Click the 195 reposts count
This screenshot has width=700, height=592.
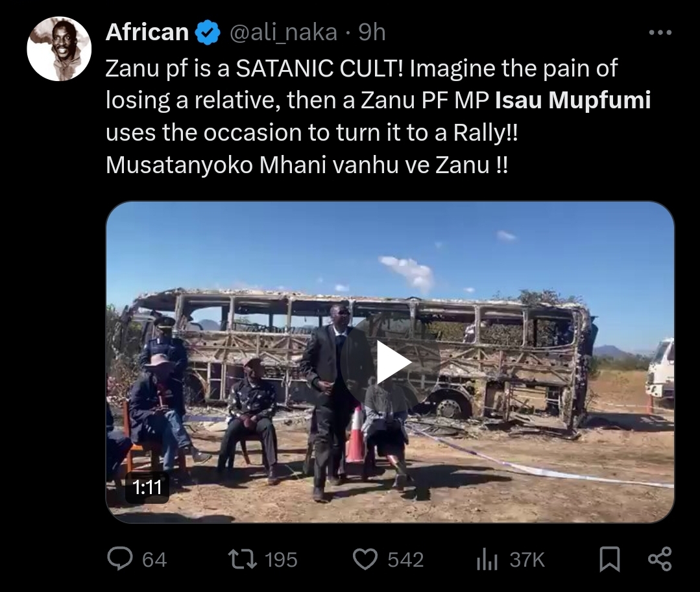click(281, 560)
